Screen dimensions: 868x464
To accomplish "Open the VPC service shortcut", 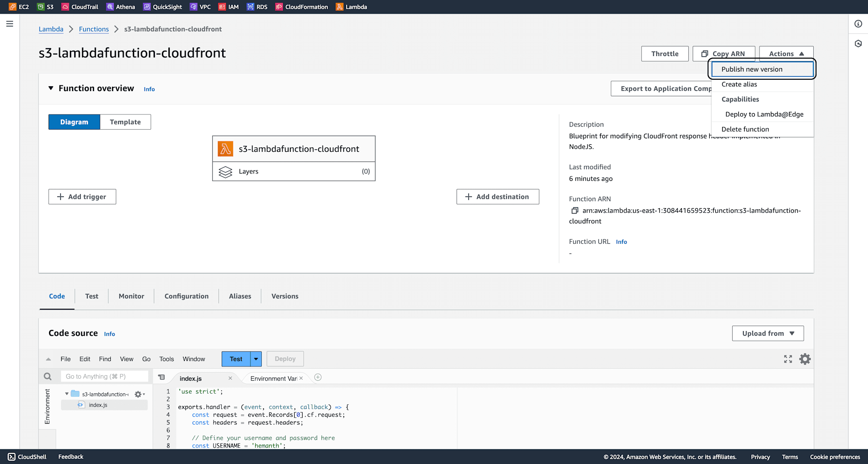I will point(201,7).
